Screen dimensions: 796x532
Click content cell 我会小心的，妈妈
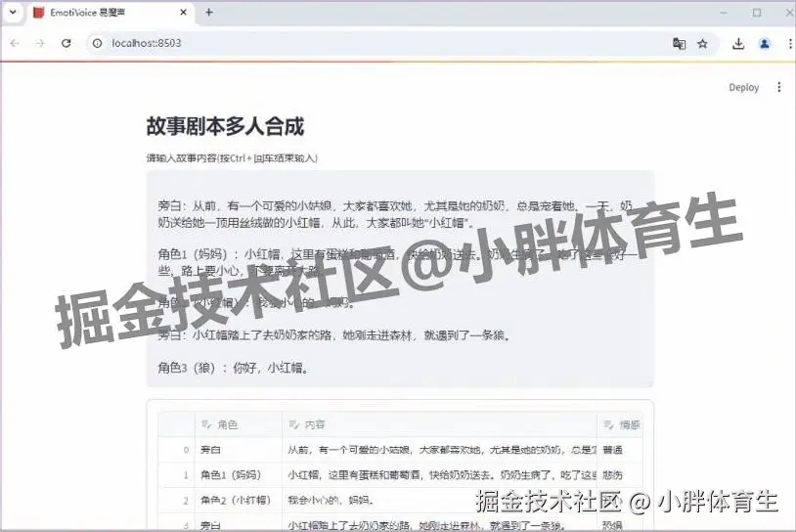tap(440, 501)
